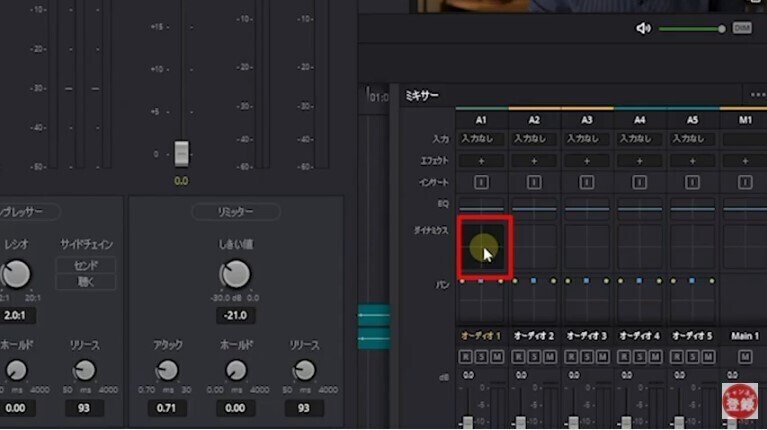The height and width of the screenshot is (430, 767).
Task: Add an effect to track A5
Action: pyautogui.click(x=693, y=161)
